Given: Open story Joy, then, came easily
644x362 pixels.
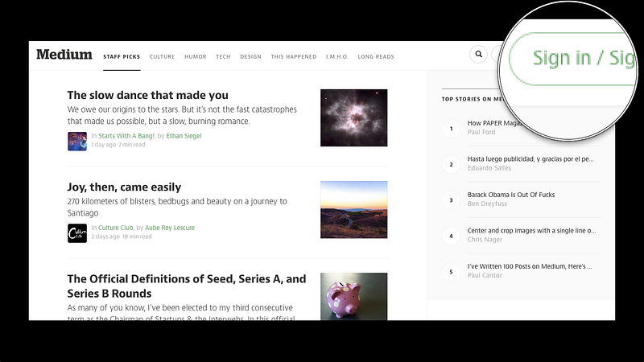Looking at the screenshot, I should coord(125,187).
